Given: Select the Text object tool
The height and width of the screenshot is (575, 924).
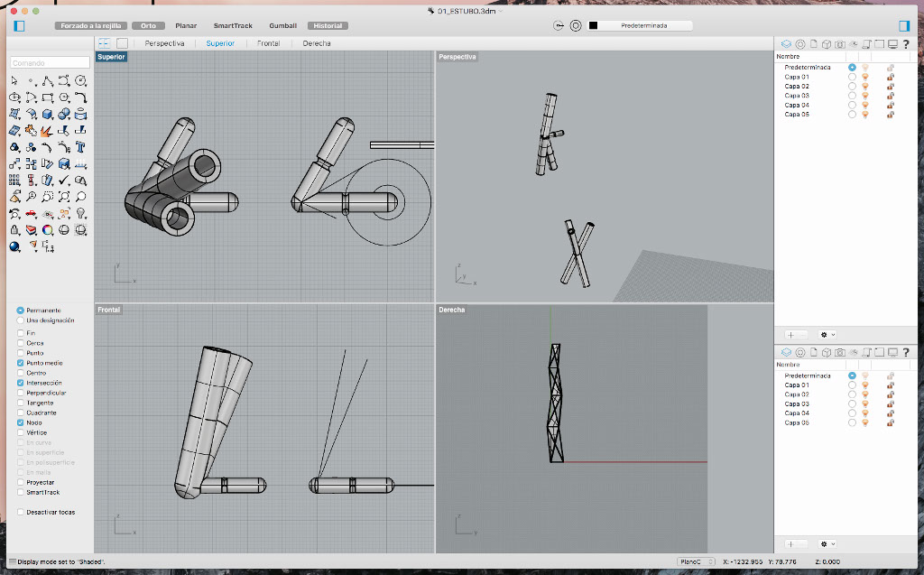Looking at the screenshot, I should pos(80,147).
